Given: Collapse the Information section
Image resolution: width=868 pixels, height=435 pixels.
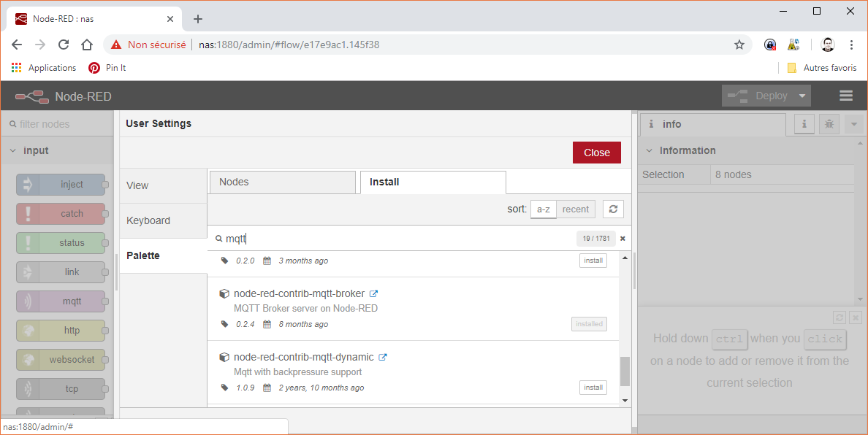Looking at the screenshot, I should [x=650, y=150].
